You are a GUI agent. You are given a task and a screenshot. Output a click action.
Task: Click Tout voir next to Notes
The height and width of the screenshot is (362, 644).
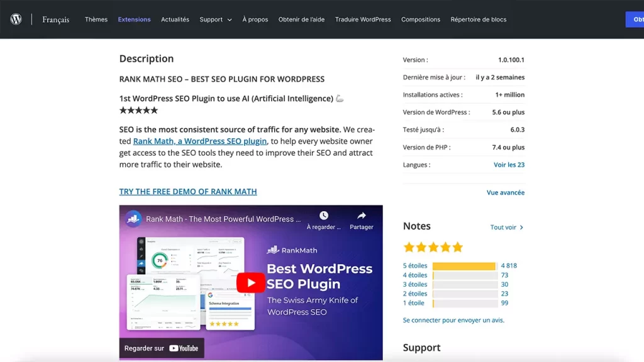click(x=503, y=228)
